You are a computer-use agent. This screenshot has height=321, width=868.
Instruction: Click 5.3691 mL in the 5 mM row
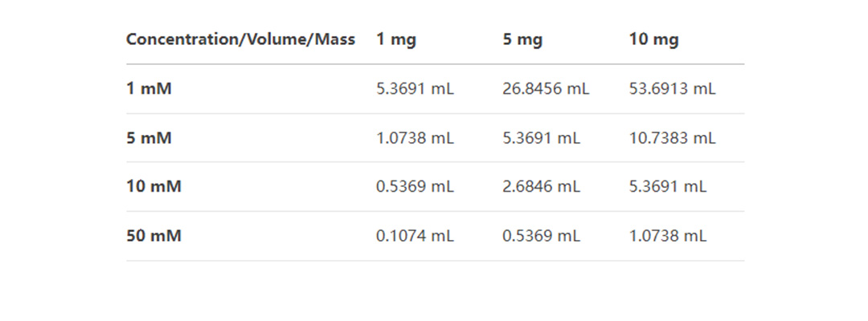pos(542,137)
